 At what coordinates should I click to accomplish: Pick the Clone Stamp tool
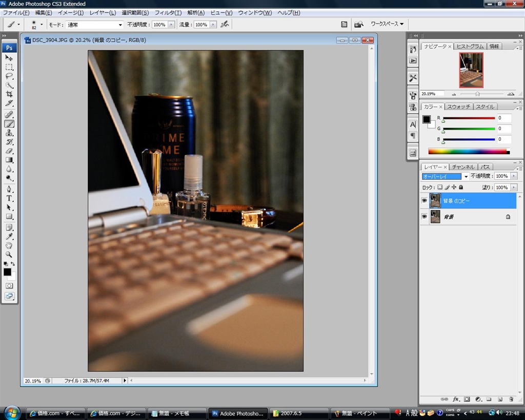coord(9,133)
